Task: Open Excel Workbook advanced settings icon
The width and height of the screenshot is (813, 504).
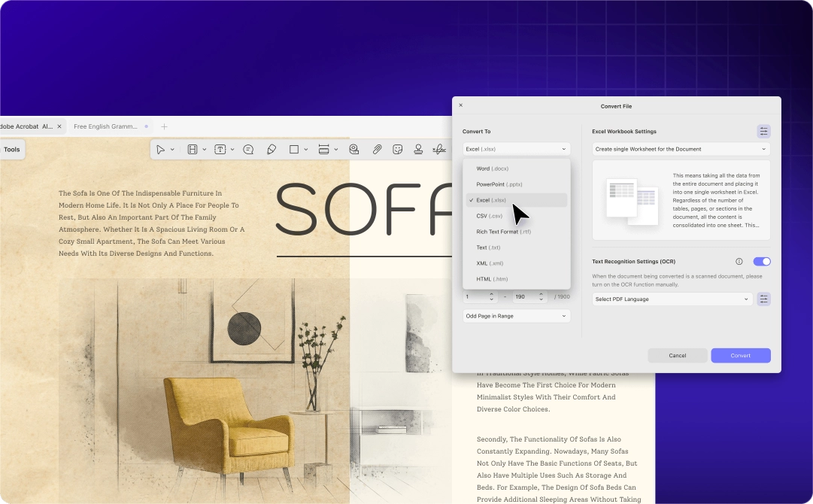Action: coord(764,131)
